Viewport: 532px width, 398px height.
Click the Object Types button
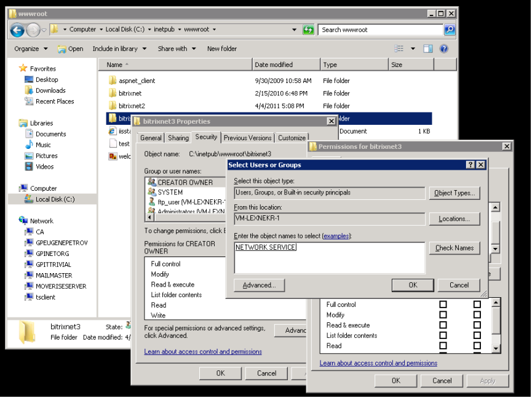pos(455,193)
